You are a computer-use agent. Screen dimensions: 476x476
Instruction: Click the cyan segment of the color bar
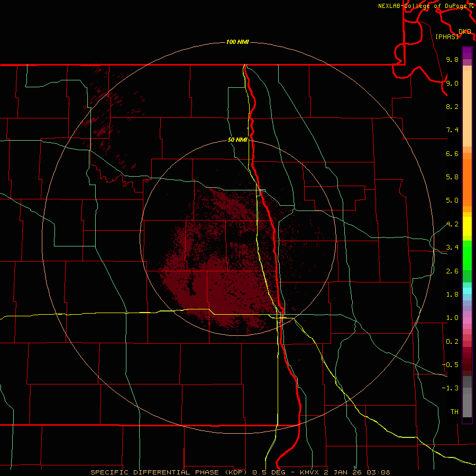[x=467, y=290]
